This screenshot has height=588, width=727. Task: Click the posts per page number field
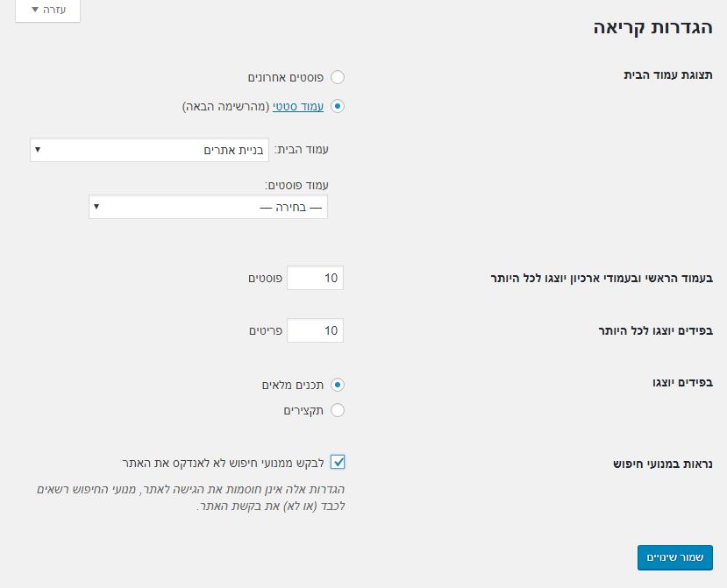[x=316, y=278]
